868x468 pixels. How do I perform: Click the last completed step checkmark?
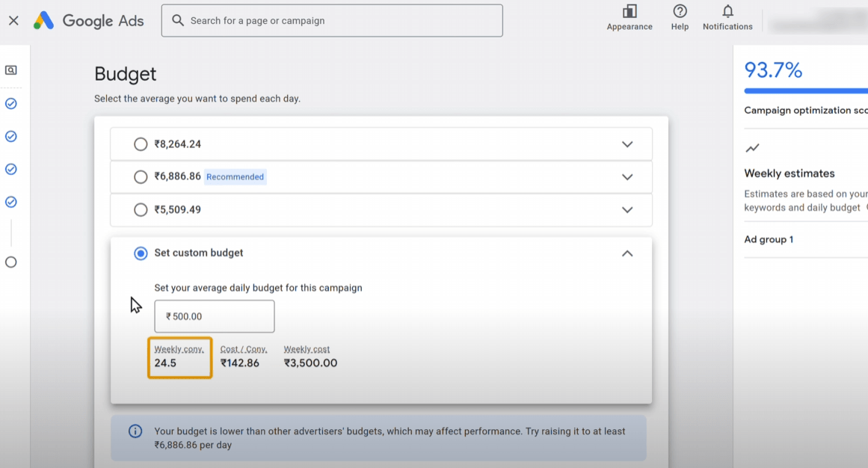click(11, 202)
